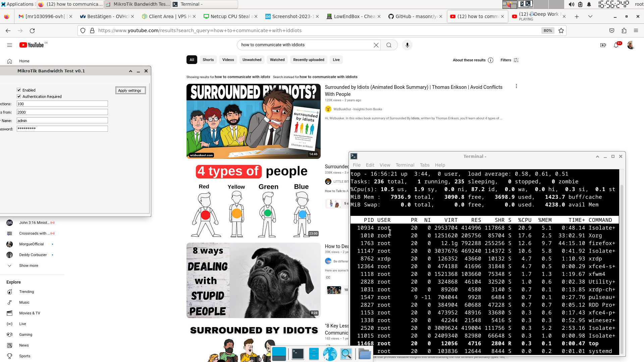644x362 pixels.
Task: Open Surrounded by Idiots video title
Action: click(414, 90)
